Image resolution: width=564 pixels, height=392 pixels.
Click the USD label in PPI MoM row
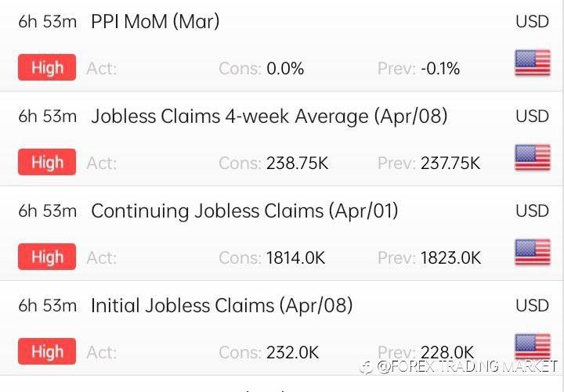click(532, 22)
